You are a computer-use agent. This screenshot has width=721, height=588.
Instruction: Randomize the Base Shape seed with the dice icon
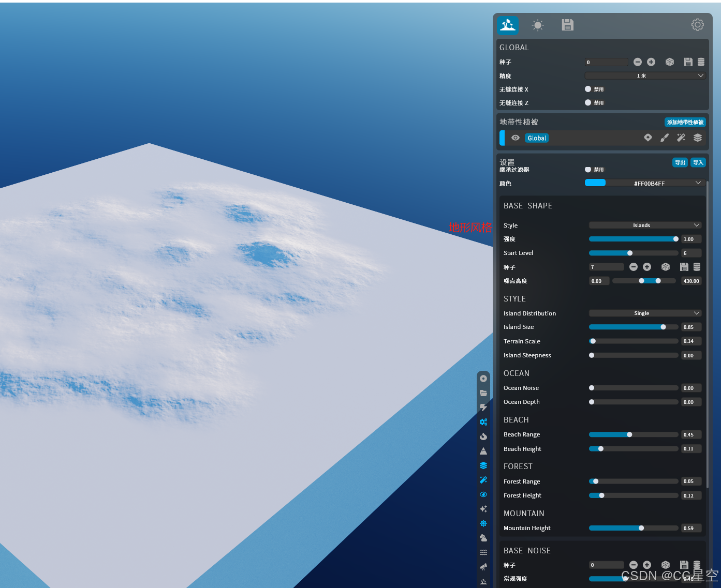666,267
